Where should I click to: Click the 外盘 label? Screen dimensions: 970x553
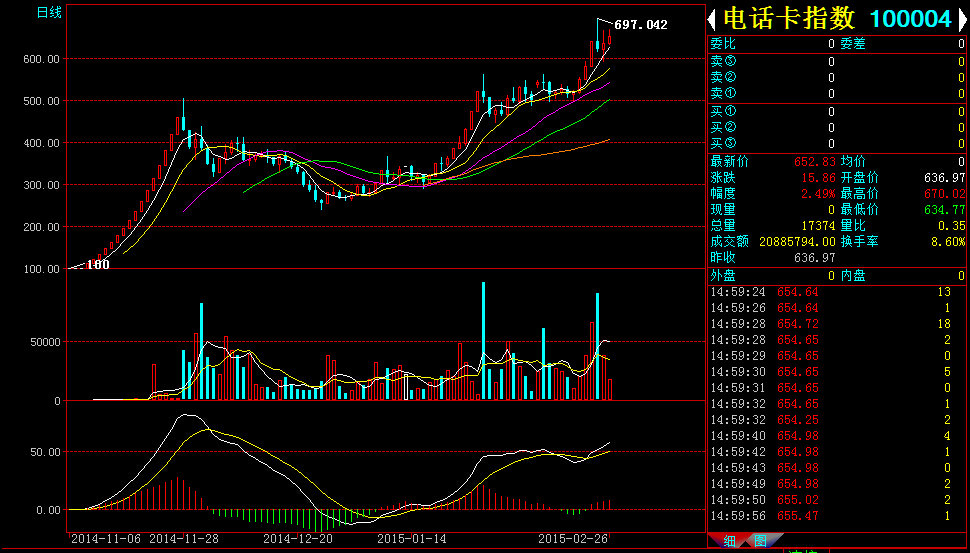[x=723, y=276]
